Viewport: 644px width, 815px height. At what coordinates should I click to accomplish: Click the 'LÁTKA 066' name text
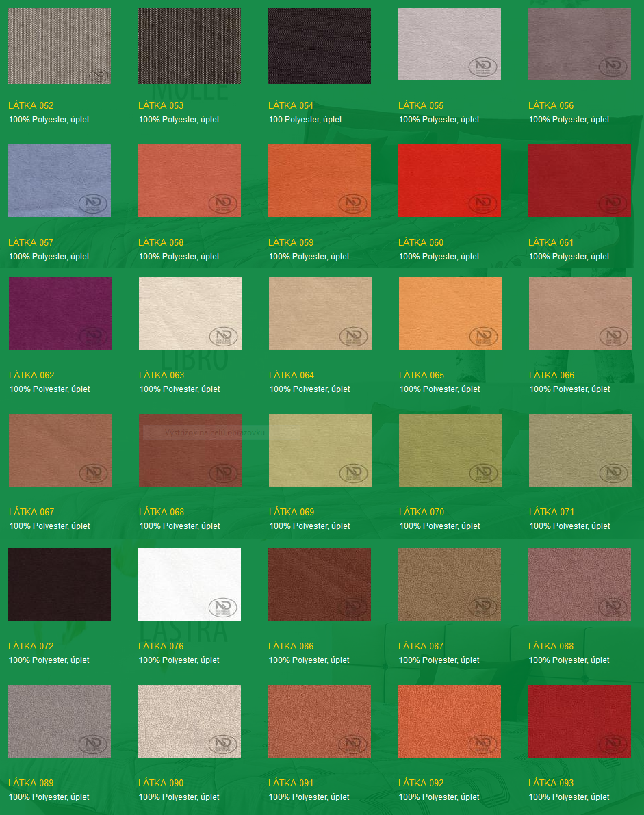click(552, 375)
